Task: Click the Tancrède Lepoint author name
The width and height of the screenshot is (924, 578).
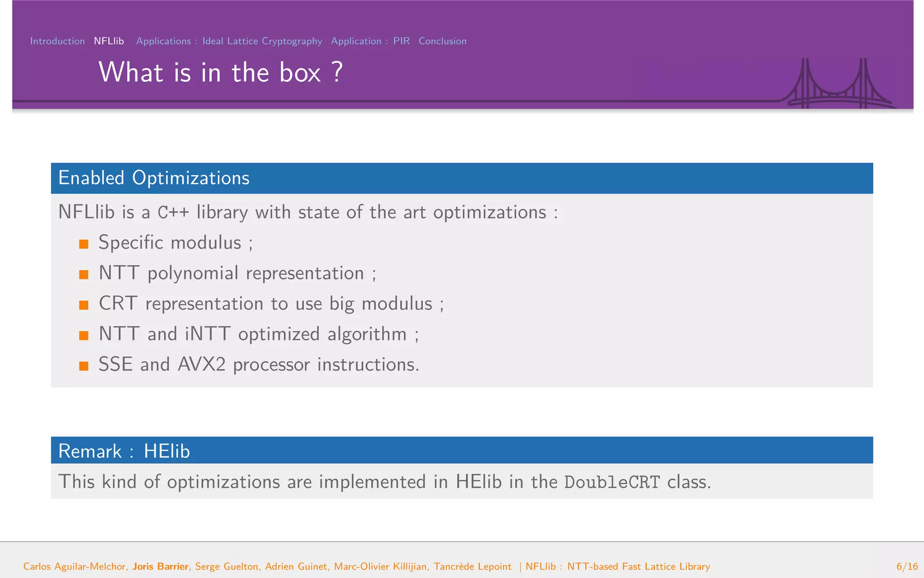Action: [x=472, y=566]
